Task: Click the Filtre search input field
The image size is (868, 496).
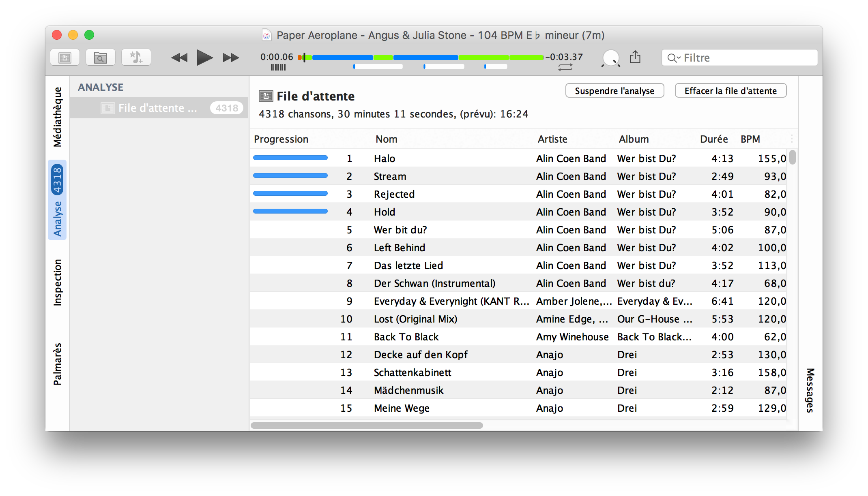Action: (739, 58)
